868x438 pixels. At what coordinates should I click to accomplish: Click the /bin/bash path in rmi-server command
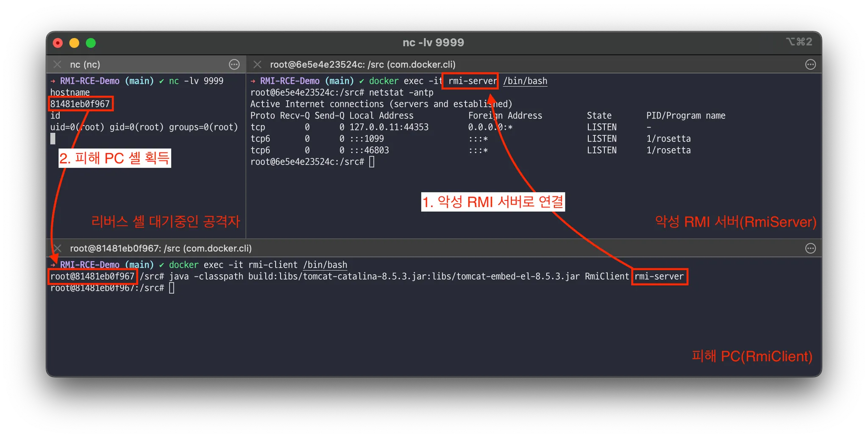(x=525, y=81)
